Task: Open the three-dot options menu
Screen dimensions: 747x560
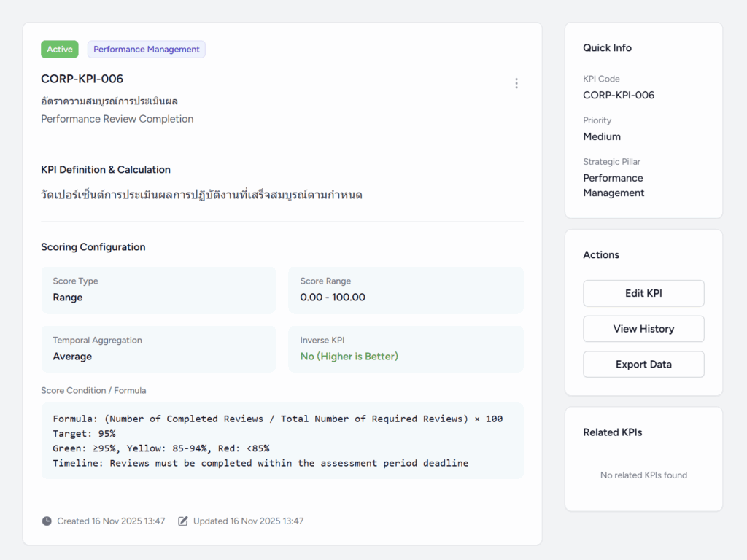Action: coord(516,83)
